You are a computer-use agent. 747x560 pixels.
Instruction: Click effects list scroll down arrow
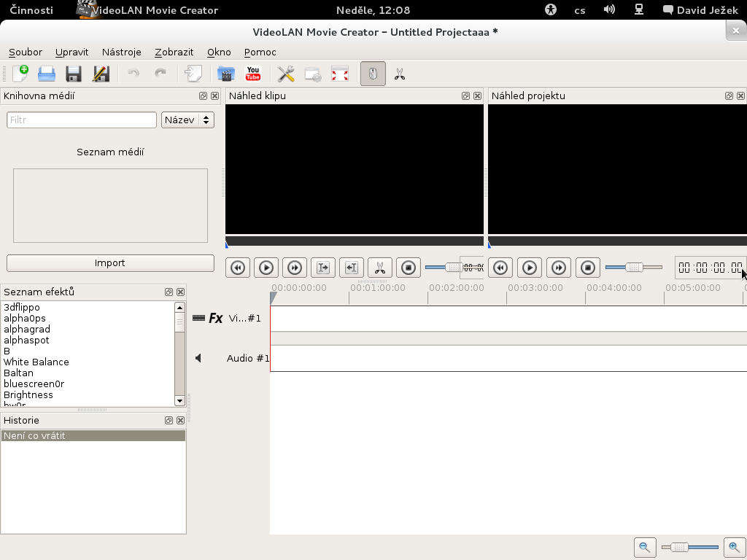[x=179, y=401]
